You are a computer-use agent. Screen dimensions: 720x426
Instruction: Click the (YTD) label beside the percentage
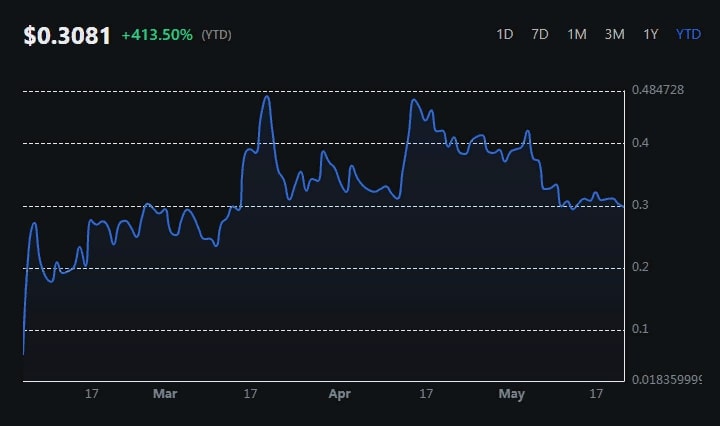tap(217, 35)
